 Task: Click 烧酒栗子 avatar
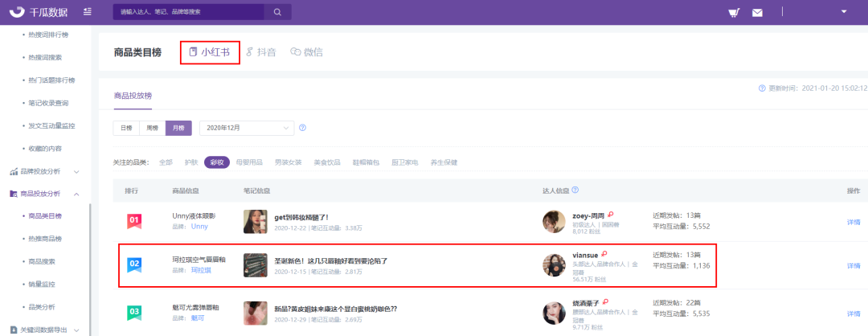[x=554, y=313]
